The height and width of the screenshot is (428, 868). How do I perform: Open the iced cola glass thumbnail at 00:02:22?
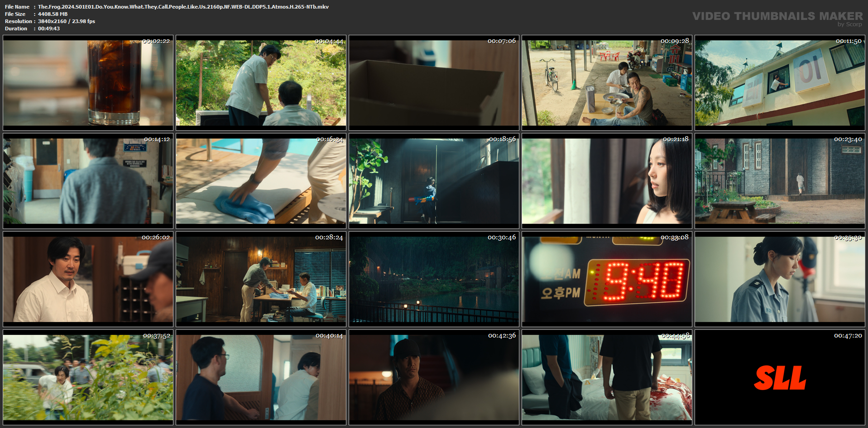tap(88, 83)
